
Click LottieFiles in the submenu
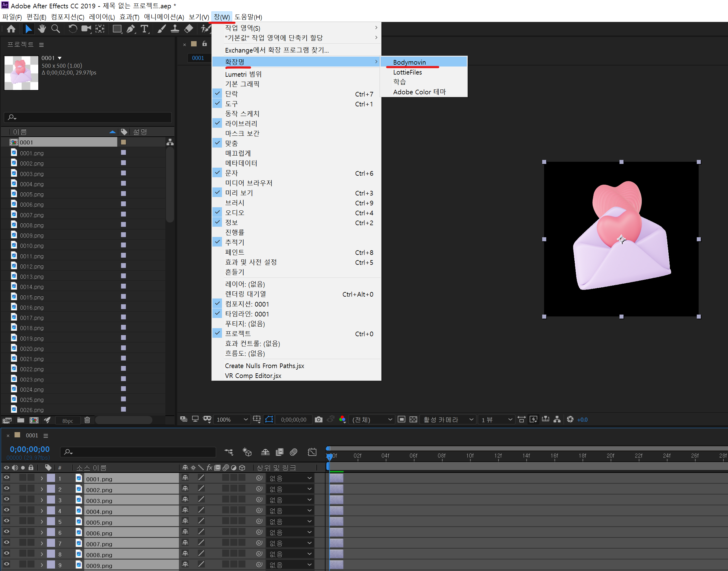click(x=407, y=72)
